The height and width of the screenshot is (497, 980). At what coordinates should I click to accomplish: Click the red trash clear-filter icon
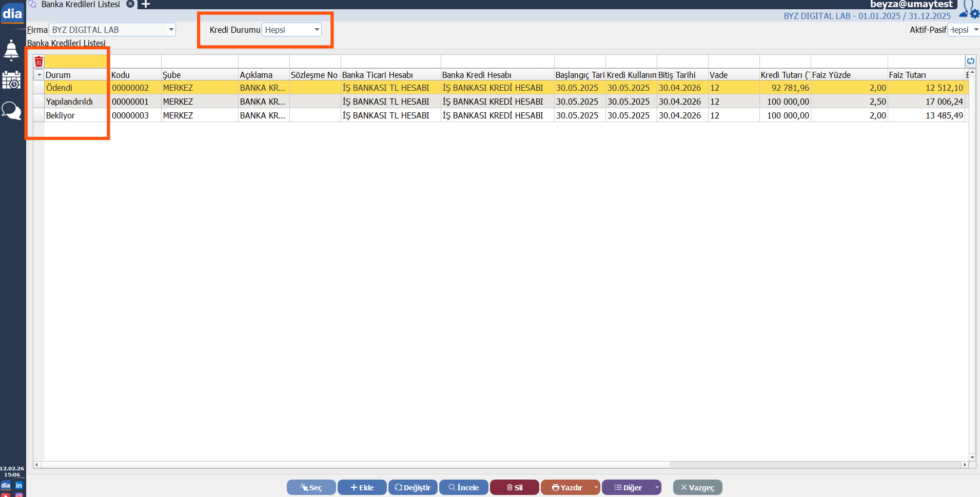(x=39, y=62)
